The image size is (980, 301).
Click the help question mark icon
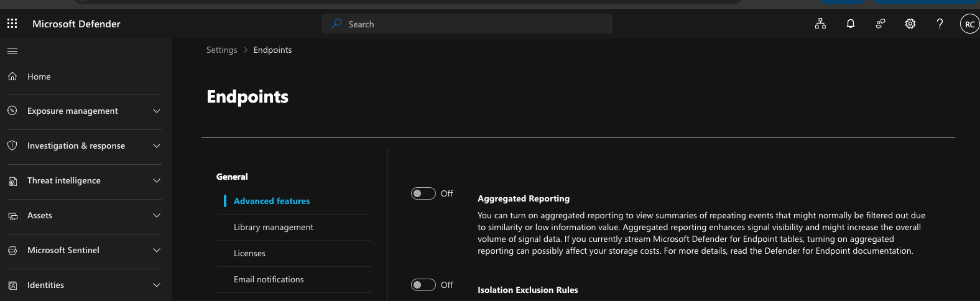click(x=940, y=24)
